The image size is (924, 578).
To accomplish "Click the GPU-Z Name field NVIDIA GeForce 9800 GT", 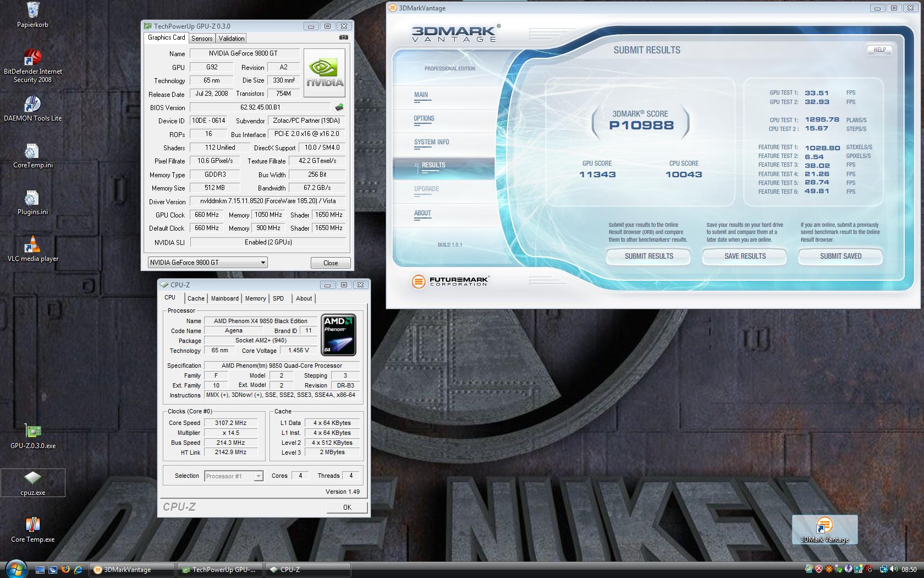I will click(245, 53).
